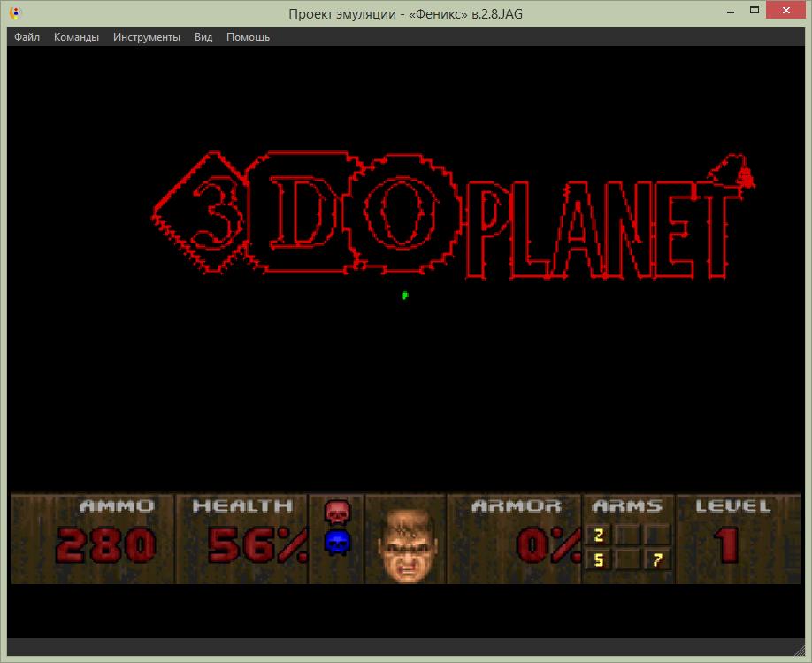Click the Phoenix emulator app icon in title bar
This screenshot has height=663, width=812.
click(x=16, y=13)
